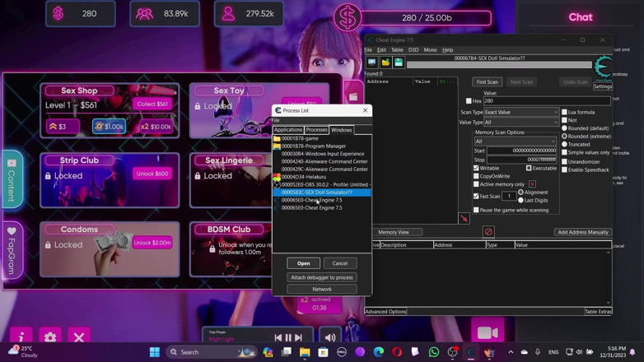644x362 pixels.
Task: Open the Content side tab
Action: click(x=12, y=180)
